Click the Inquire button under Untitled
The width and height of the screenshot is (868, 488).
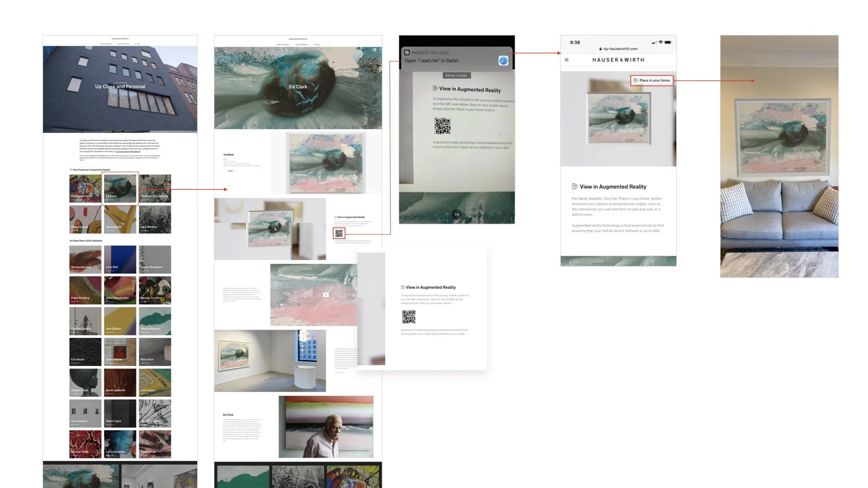click(231, 171)
